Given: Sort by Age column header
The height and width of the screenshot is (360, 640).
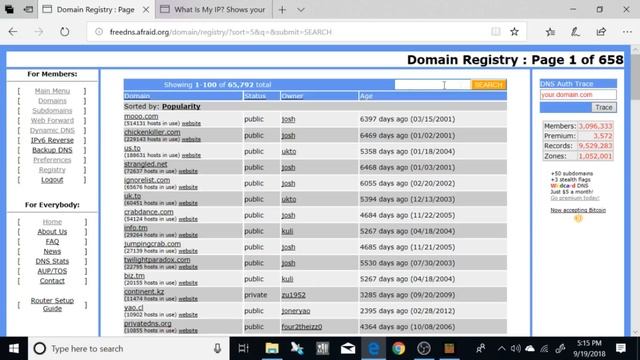Looking at the screenshot, I should point(366,96).
